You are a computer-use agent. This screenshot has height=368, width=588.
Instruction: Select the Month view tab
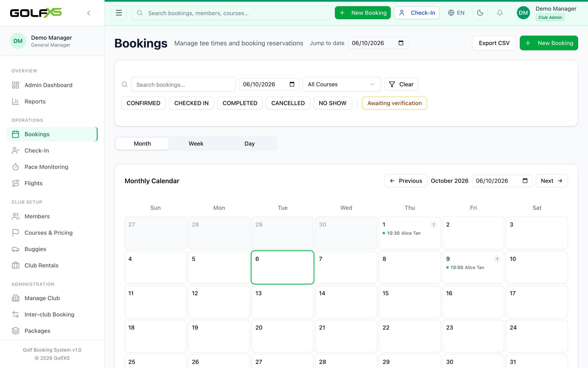142,144
